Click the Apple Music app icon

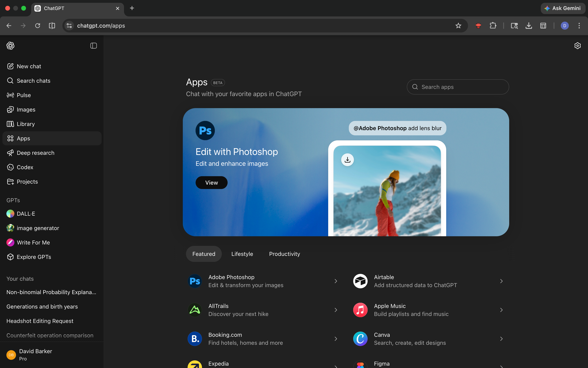(x=360, y=310)
